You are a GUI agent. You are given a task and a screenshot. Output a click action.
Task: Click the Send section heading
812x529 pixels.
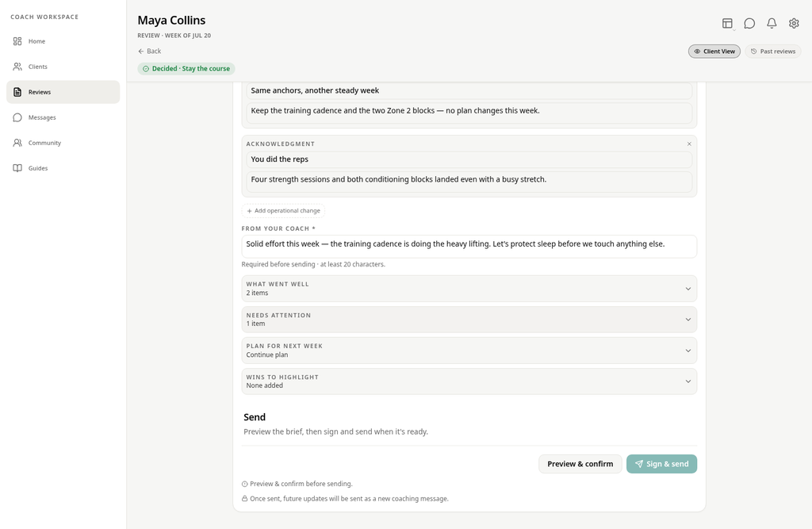pyautogui.click(x=255, y=417)
